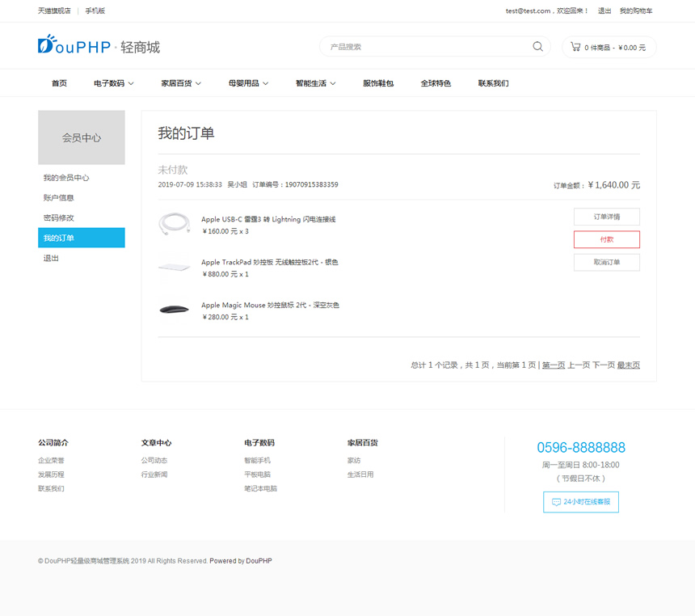The height and width of the screenshot is (616, 695).
Task: Click the 上一页 pagination link
Action: point(579,365)
